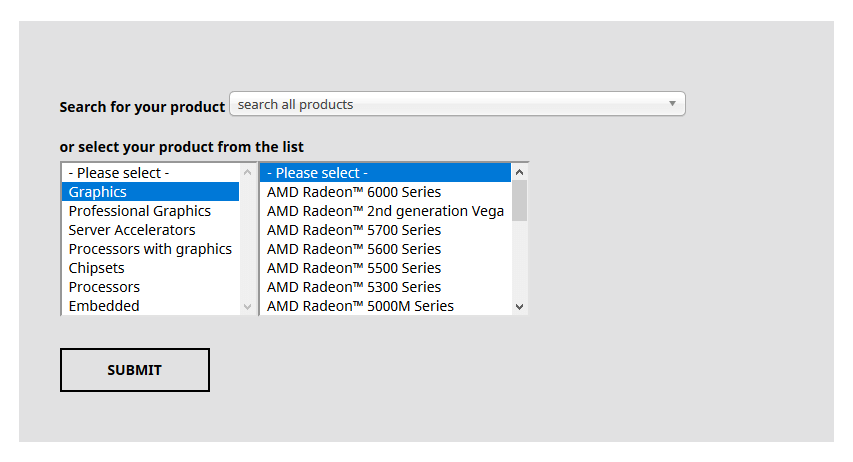Select Professional Graphics category
Image resolution: width=853 pixels, height=462 pixels.
[x=150, y=211]
